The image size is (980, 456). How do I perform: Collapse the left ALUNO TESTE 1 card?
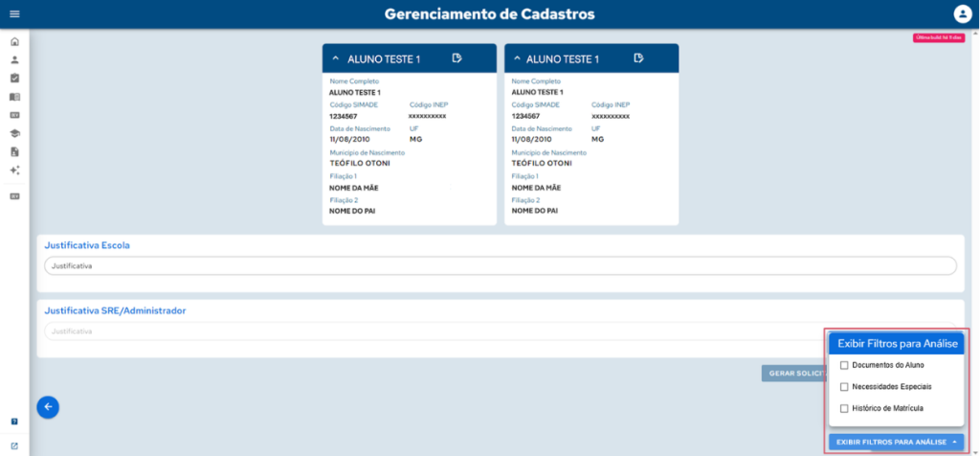(335, 58)
